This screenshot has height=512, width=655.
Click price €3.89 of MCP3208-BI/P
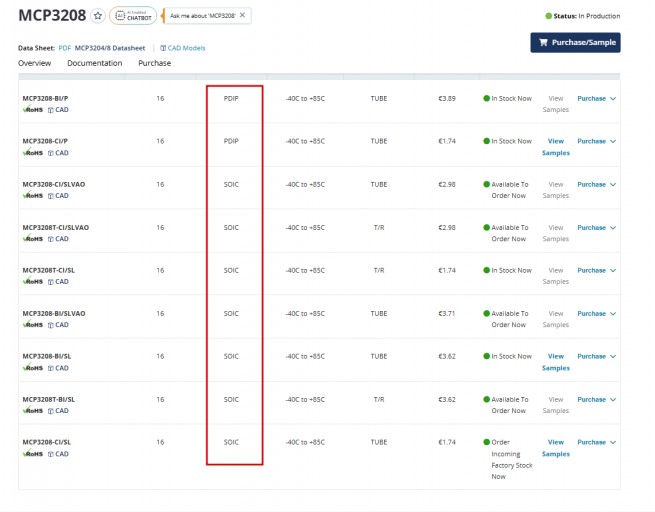coord(447,99)
